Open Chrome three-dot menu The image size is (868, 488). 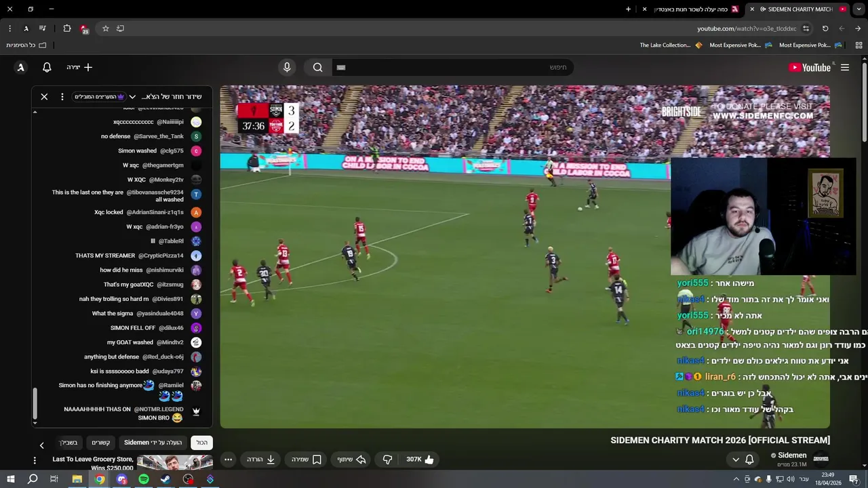pos(9,28)
